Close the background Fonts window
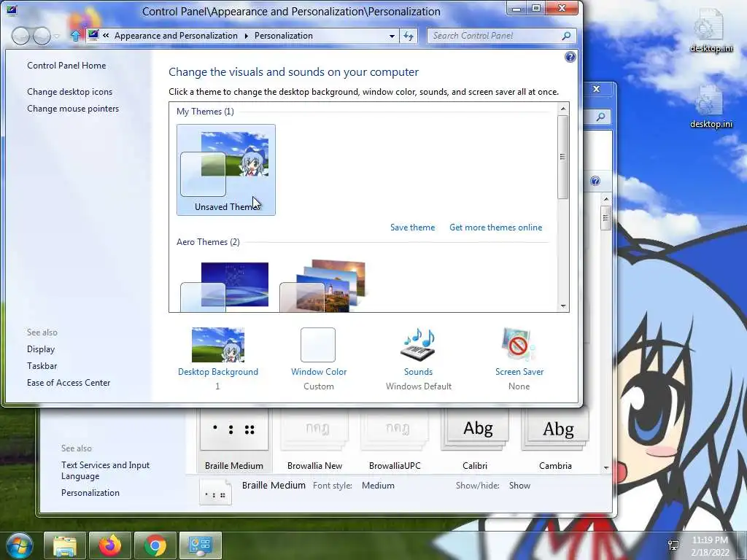This screenshot has height=560, width=747. coord(596,89)
